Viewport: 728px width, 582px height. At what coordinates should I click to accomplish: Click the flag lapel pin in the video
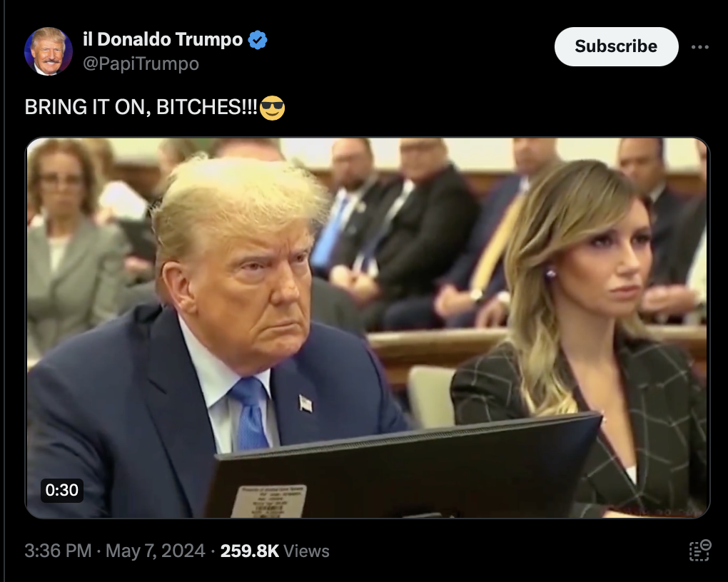pyautogui.click(x=305, y=403)
